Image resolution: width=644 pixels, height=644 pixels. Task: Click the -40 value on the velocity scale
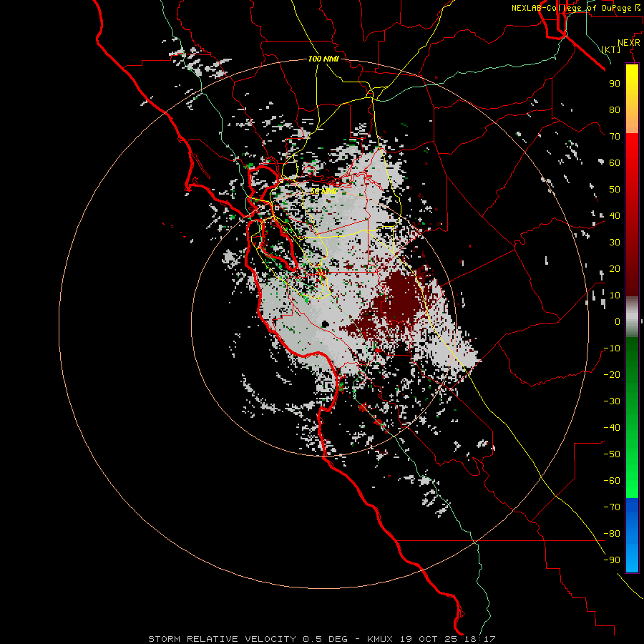click(x=612, y=428)
